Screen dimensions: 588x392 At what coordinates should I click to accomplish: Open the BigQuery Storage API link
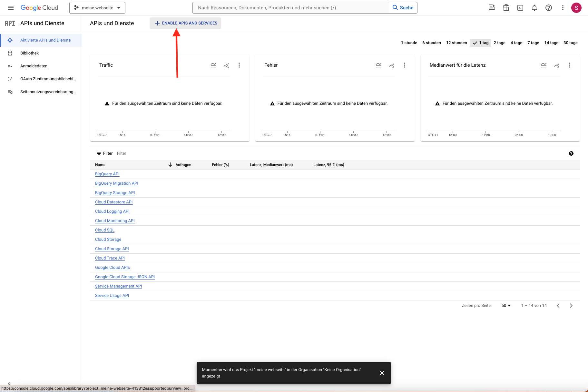(x=115, y=193)
